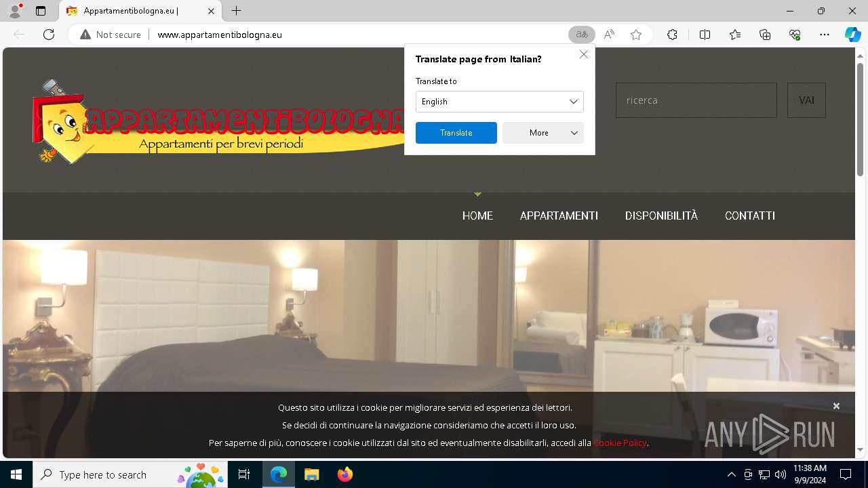Viewport: 868px width, 488px height.
Task: Open volume control in system tray
Action: pos(780,474)
